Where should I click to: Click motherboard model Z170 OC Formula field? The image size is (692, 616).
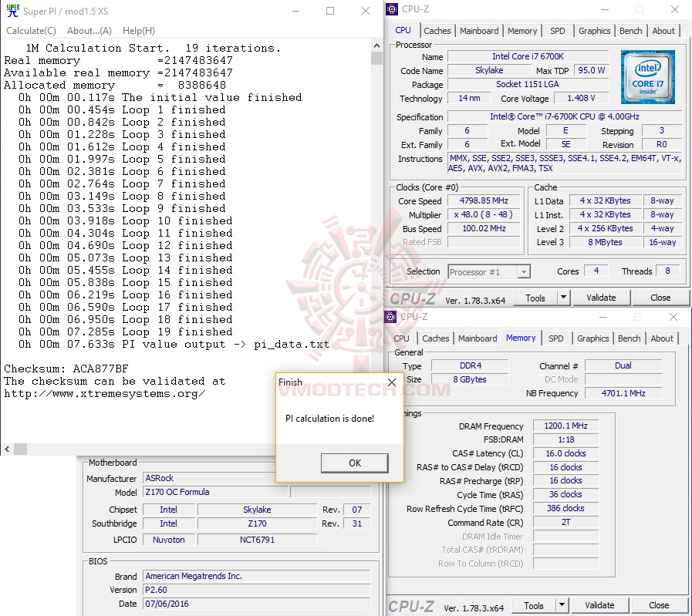click(215, 492)
